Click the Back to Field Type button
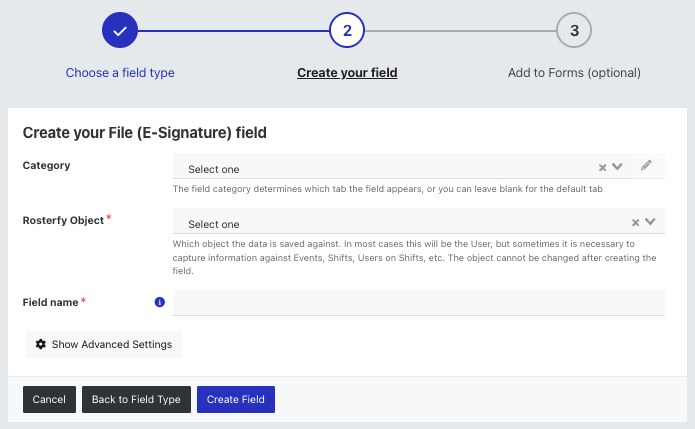Viewport: 695px width, 429px height. (136, 399)
